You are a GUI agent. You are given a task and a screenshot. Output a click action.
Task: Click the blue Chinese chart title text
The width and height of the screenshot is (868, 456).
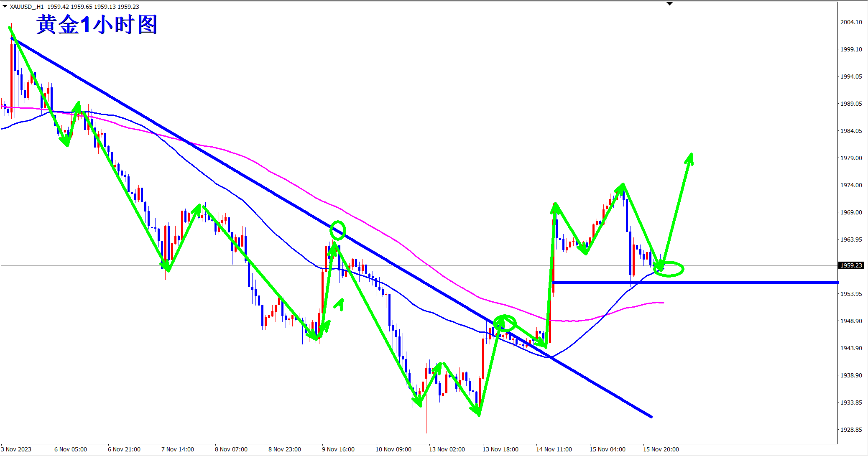97,24
